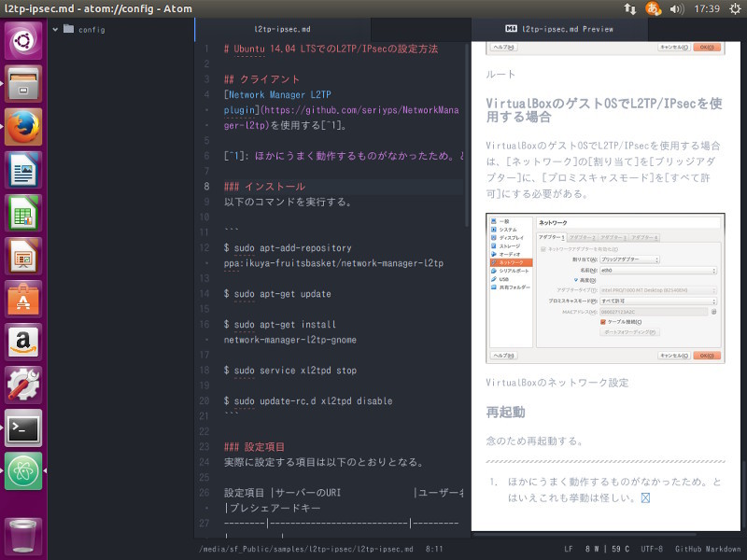Switch to the l2tp-ipsec.md Preview tab
Viewport: 747px width, 560px height.
[559, 29]
